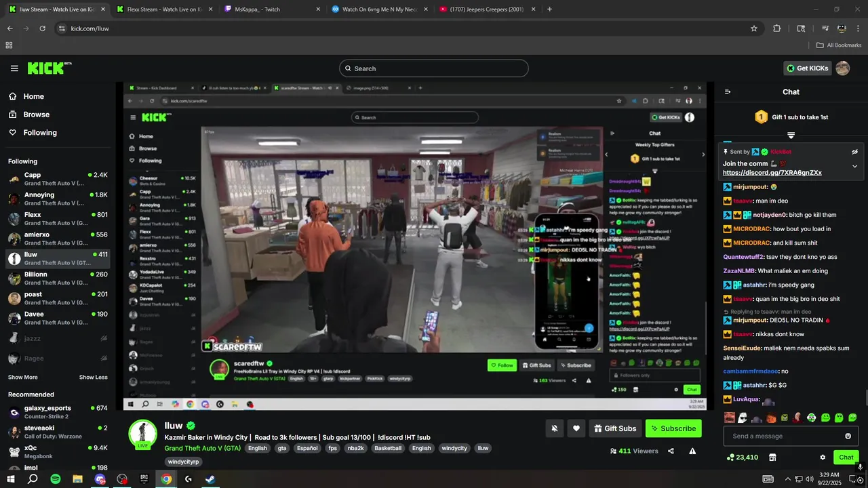Viewport: 868px width, 488px height.
Task: Open Epic Games from taskbar
Action: [x=144, y=479]
